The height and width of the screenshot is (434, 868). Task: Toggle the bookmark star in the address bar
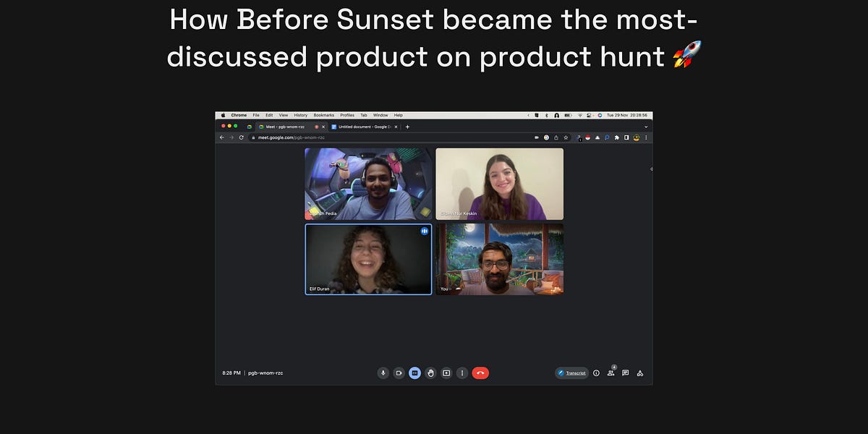(x=566, y=137)
